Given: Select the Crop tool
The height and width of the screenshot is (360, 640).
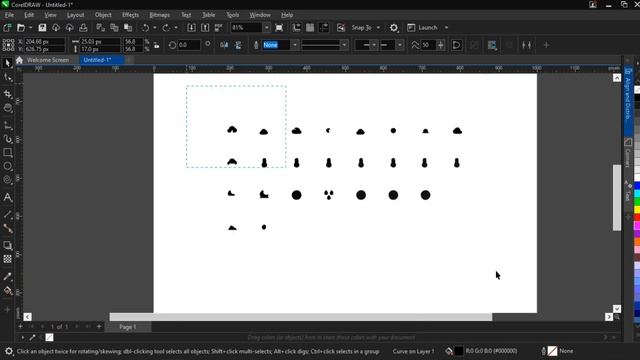Looking at the screenshot, I should tap(7, 94).
